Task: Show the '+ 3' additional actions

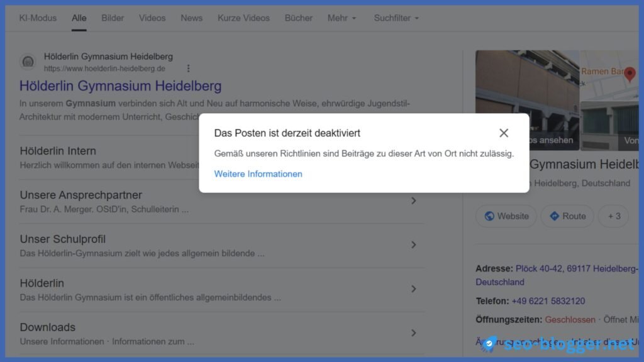Action: click(614, 216)
